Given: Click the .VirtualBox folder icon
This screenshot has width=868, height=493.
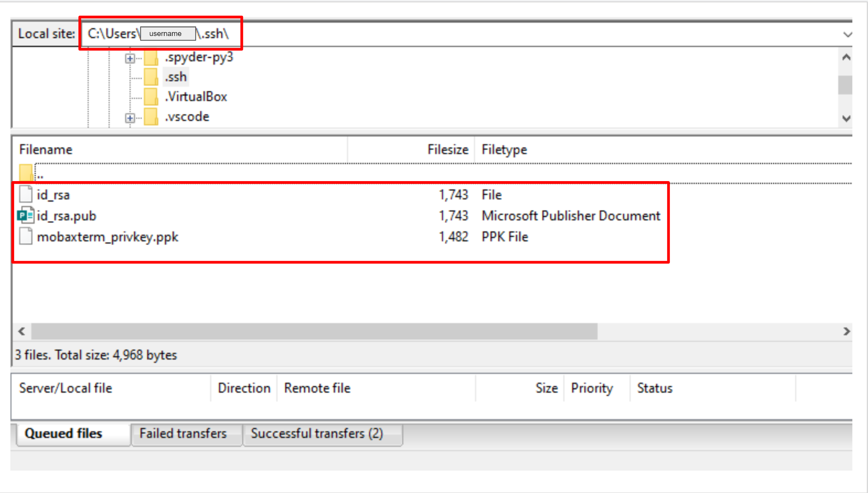Looking at the screenshot, I should coord(151,97).
